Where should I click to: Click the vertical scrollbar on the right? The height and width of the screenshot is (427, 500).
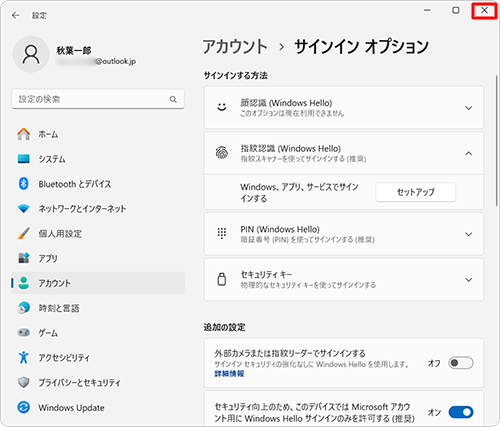497,142
